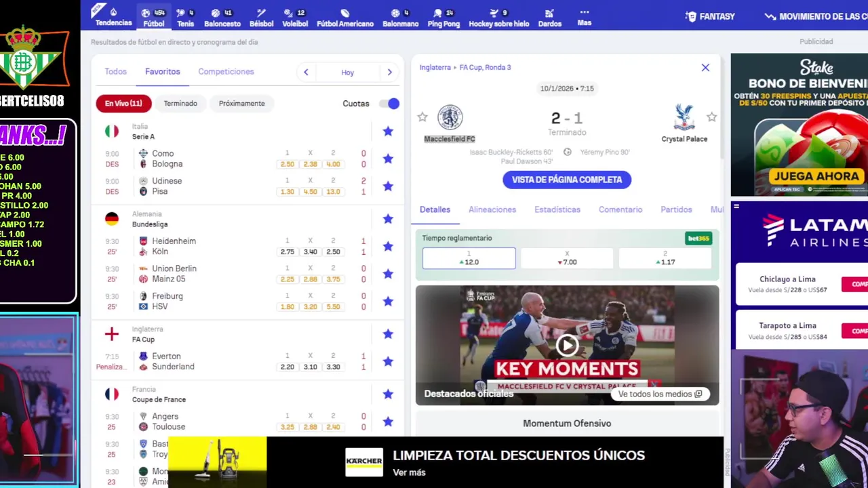This screenshot has height=488, width=868.
Task: Open Ping Pong sport
Action: pos(443,17)
